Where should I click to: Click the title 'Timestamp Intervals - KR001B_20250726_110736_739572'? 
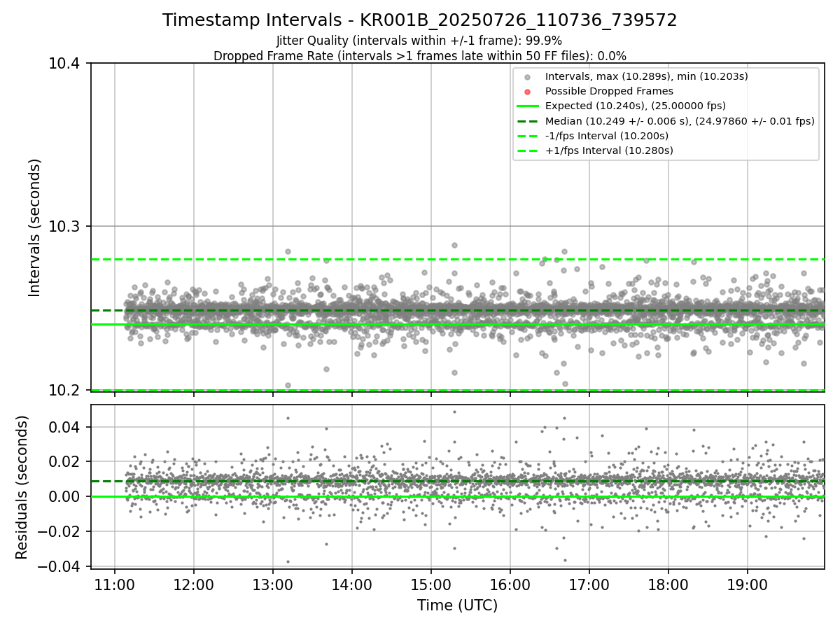pos(420,20)
